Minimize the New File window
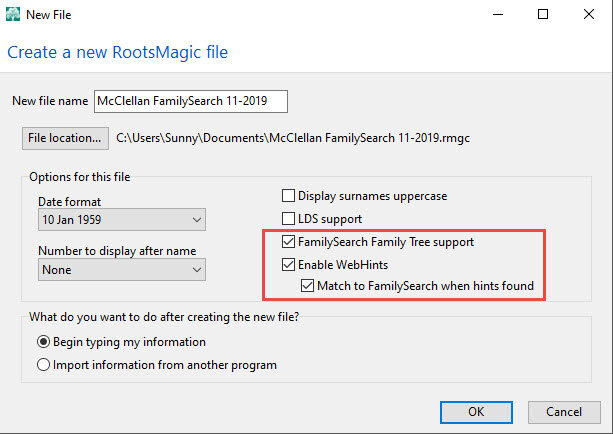Image resolution: width=613 pixels, height=434 pixels. (x=498, y=14)
